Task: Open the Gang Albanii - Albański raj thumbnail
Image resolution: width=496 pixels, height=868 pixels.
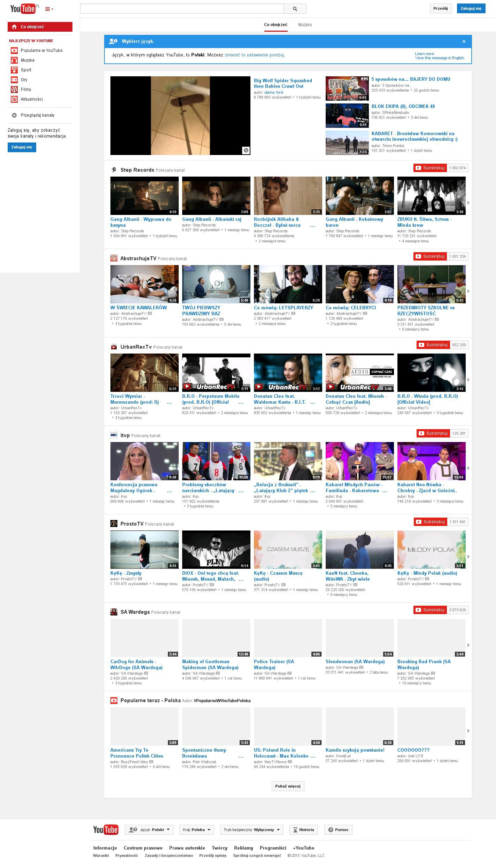Action: (216, 196)
